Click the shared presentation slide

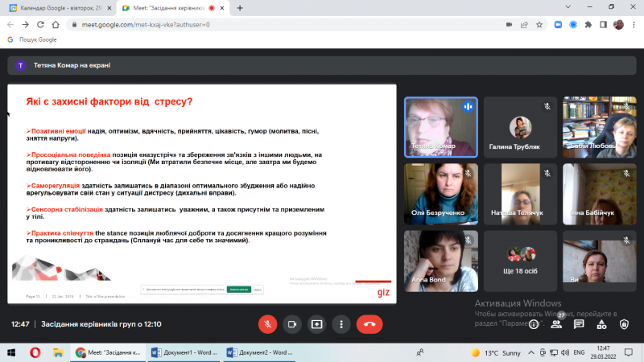[202, 194]
